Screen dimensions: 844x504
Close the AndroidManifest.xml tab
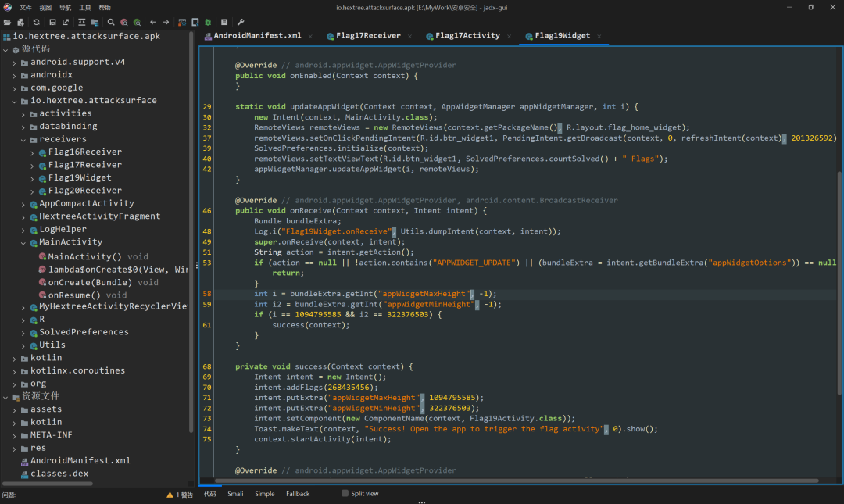click(x=310, y=37)
